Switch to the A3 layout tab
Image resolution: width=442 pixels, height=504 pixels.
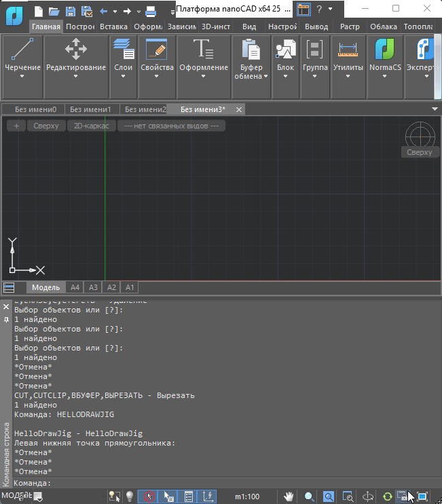coord(93,287)
